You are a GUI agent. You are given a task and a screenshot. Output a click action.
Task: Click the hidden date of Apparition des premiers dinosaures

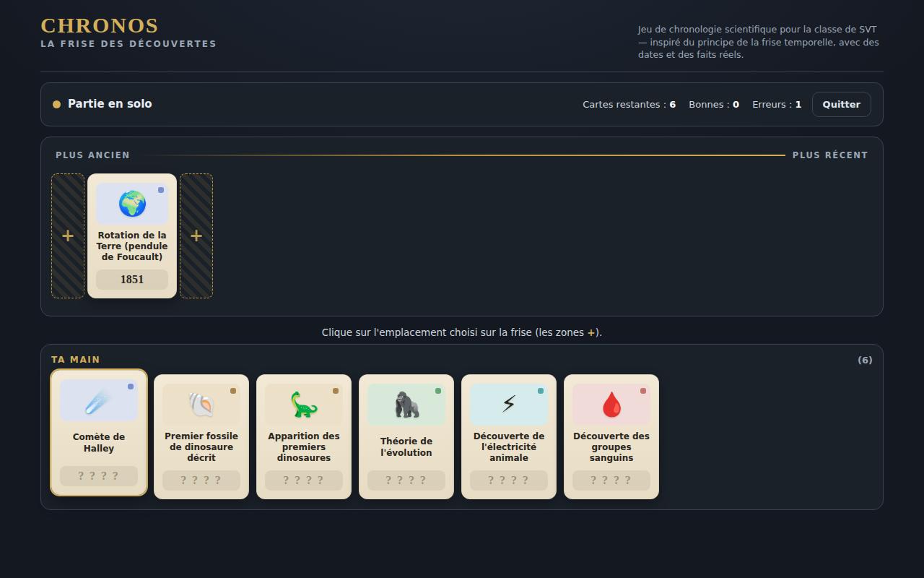pos(304,480)
